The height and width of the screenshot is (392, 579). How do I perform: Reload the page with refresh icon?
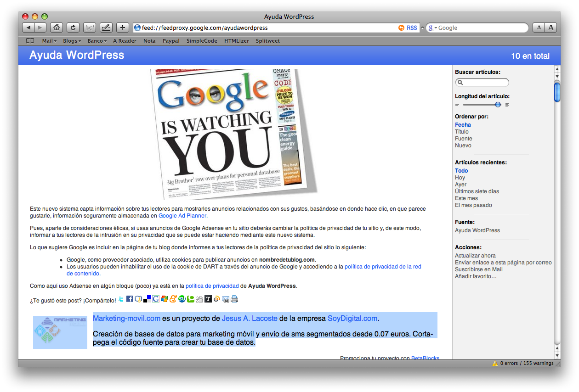point(73,28)
